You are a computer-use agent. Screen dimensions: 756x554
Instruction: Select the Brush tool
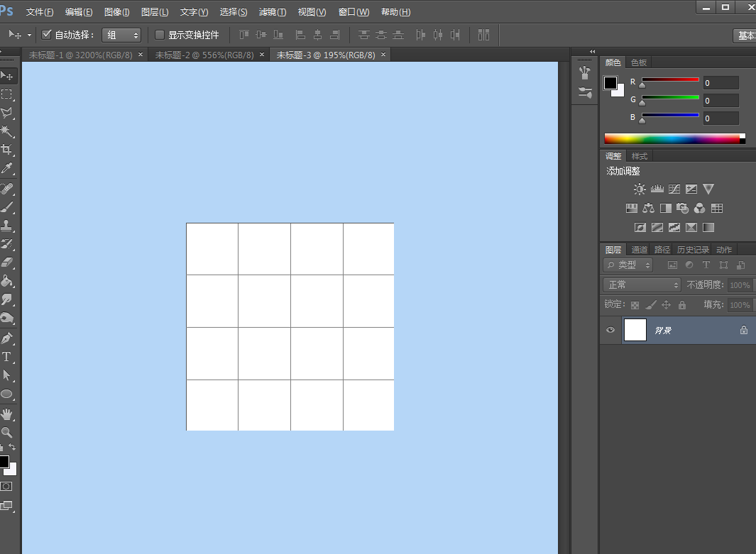click(7, 207)
